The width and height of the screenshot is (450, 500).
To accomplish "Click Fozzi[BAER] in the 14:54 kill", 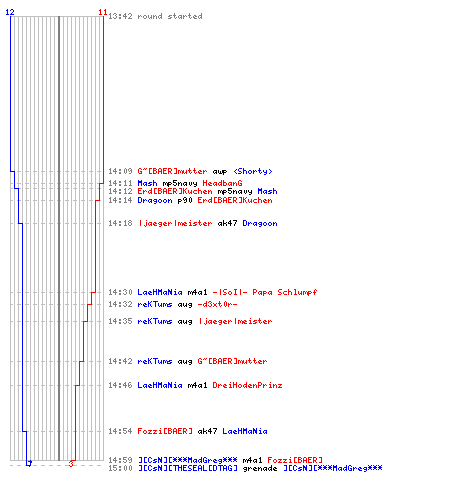I will click(x=165, y=431).
